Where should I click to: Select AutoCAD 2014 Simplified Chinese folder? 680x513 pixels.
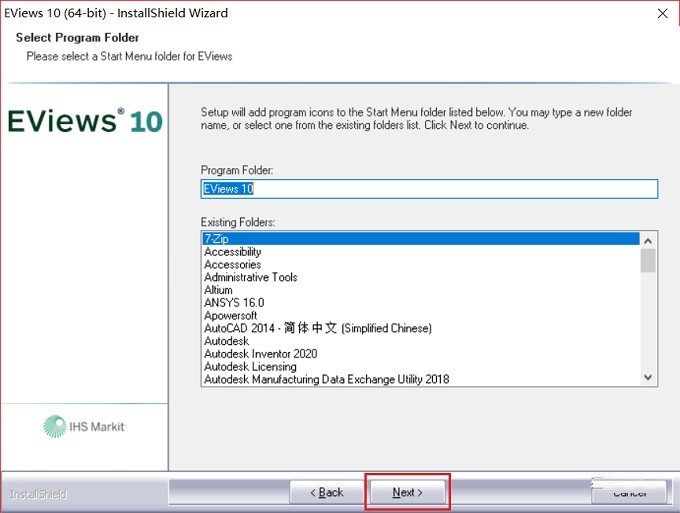click(x=421, y=328)
